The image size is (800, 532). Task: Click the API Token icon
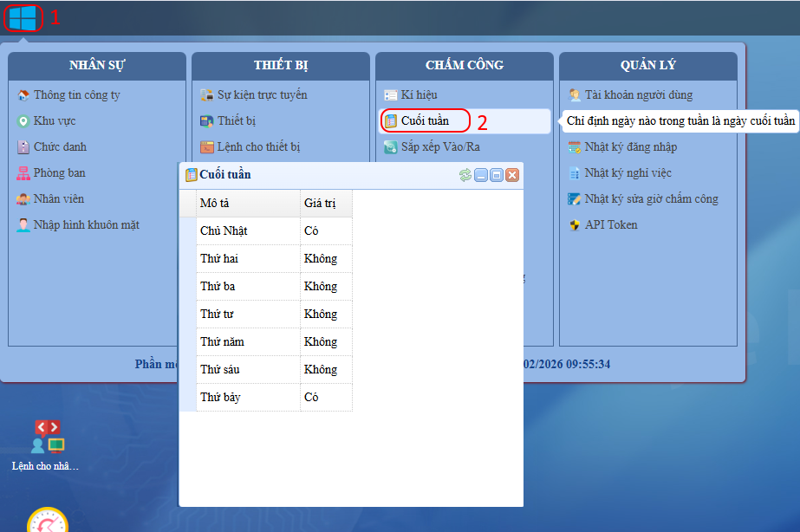[575, 225]
